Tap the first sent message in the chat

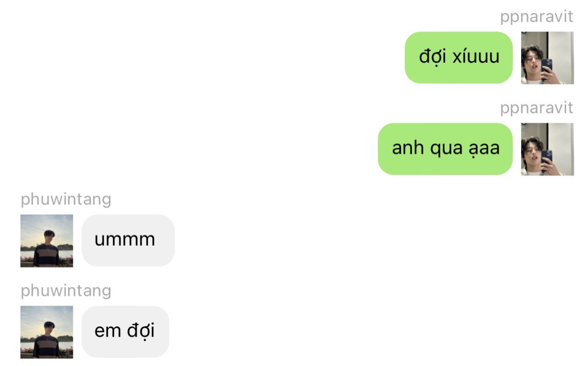coord(458,58)
